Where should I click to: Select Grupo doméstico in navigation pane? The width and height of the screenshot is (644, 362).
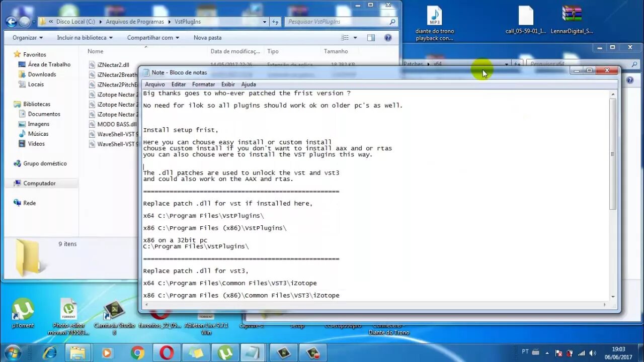coord(44,163)
